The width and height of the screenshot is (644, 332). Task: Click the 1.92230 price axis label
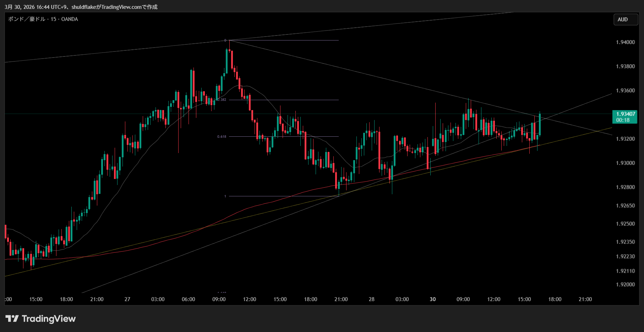(625, 256)
